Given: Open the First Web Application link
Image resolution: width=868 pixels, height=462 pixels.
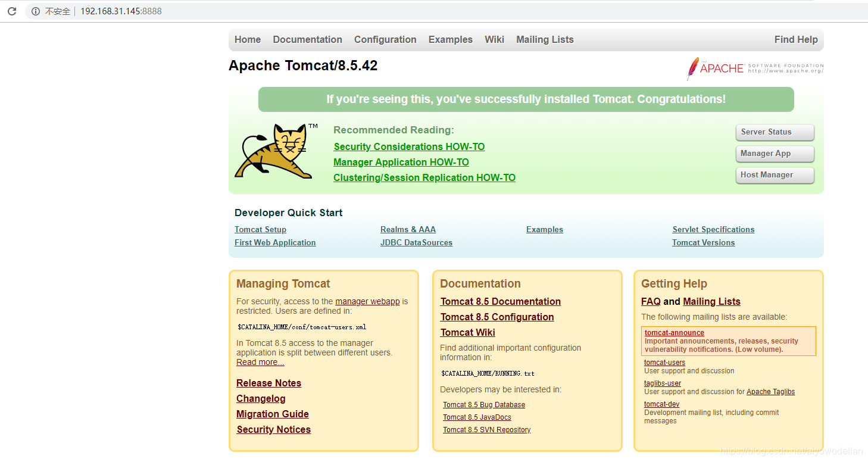Looking at the screenshot, I should [275, 242].
